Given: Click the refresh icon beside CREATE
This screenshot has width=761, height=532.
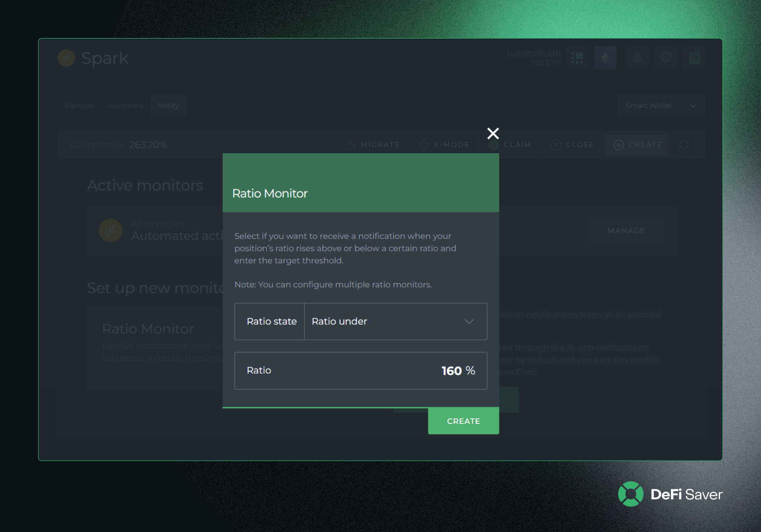Looking at the screenshot, I should [683, 145].
